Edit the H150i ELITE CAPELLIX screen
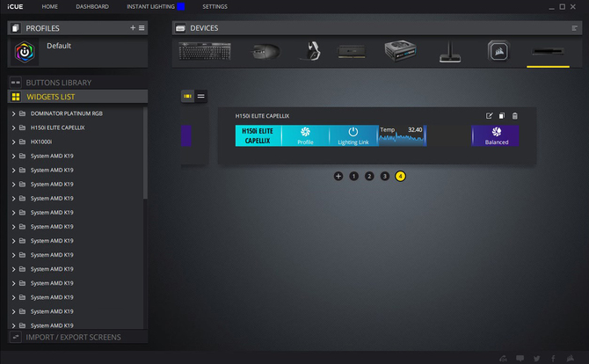The width and height of the screenshot is (589, 364). coord(489,116)
